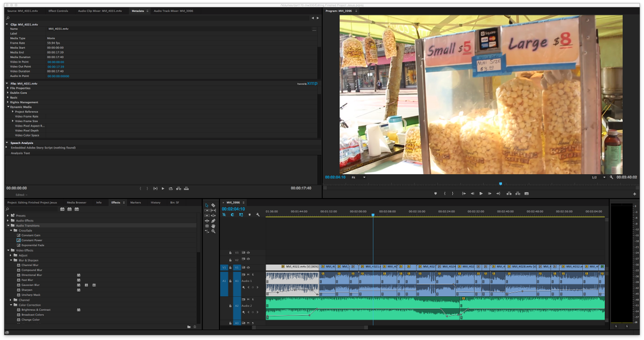Viewport: 644px width, 340px height.
Task: Open the timeline settings wrench menu
Action: (x=258, y=215)
